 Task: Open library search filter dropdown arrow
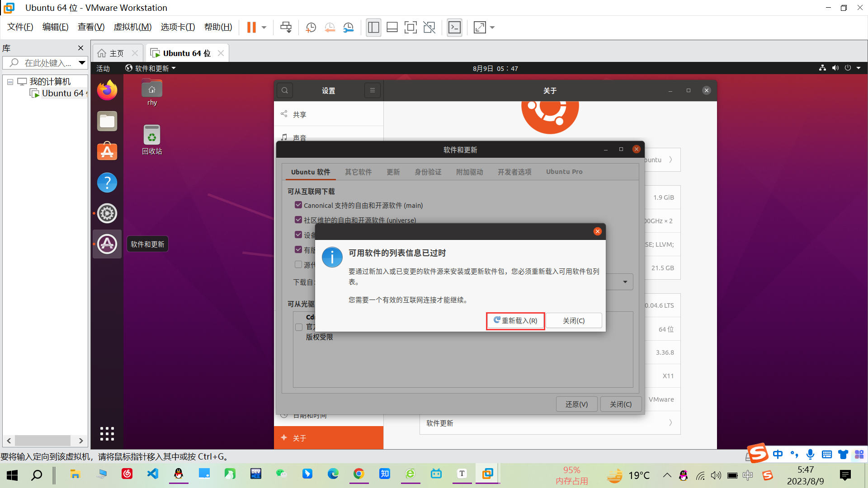(82, 63)
